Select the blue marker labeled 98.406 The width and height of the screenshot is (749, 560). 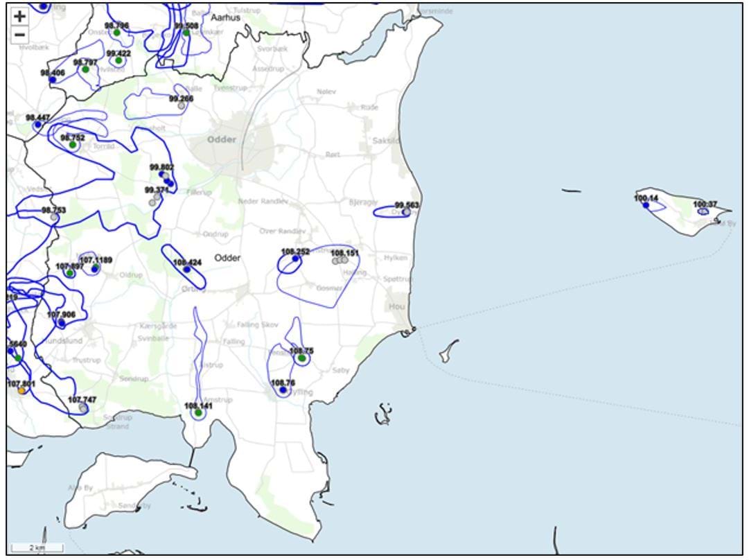(52, 80)
